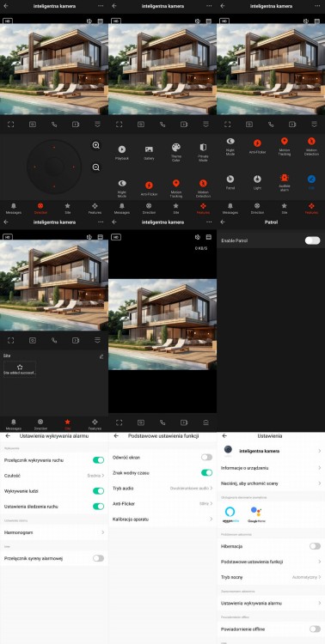
Task: Open Features tab below the joystick pad
Action: (x=95, y=209)
